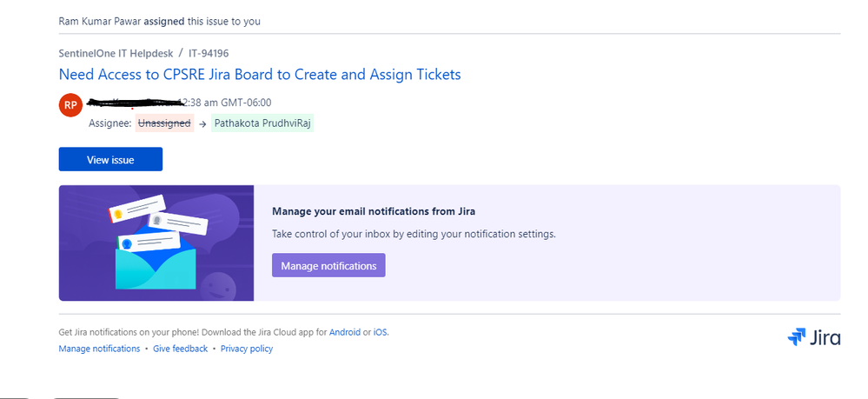Open the footer Manage notifications link
The height and width of the screenshot is (399, 868).
tap(99, 349)
